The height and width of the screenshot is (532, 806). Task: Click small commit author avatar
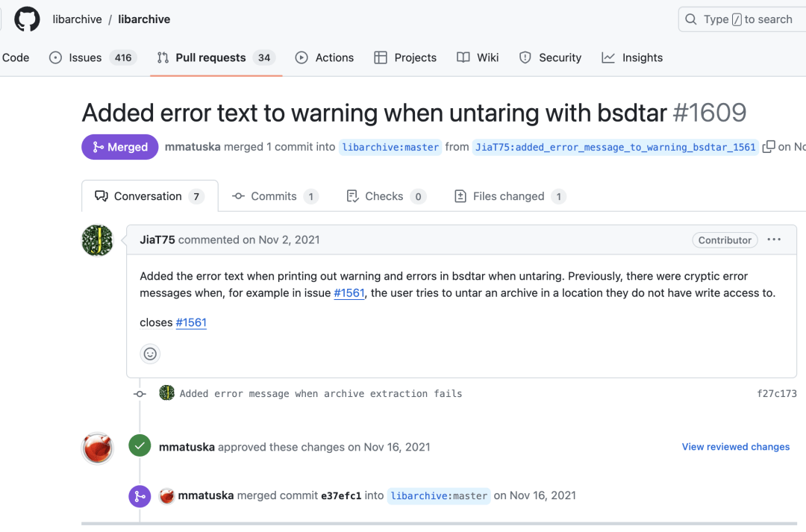[x=166, y=393]
